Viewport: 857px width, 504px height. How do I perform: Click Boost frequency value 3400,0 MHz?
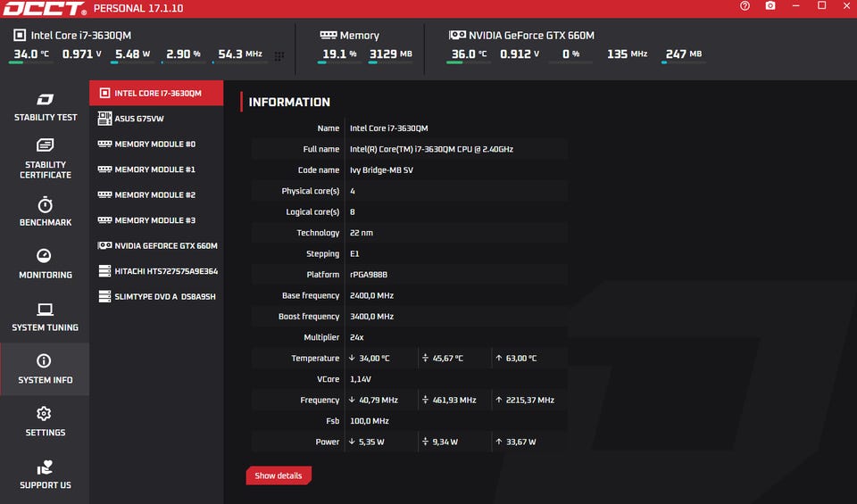coord(371,316)
